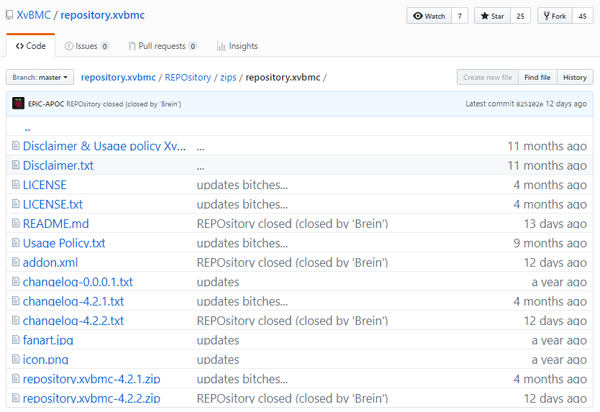The width and height of the screenshot is (600, 412).
Task: Open the watchers count 7
Action: pyautogui.click(x=460, y=16)
